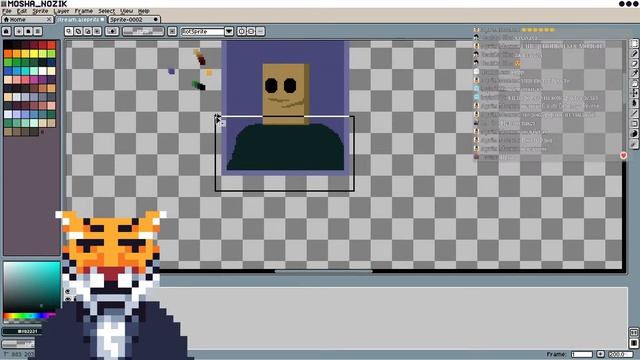
Task: Switch to the stream.aseprite tab
Action: 80,19
